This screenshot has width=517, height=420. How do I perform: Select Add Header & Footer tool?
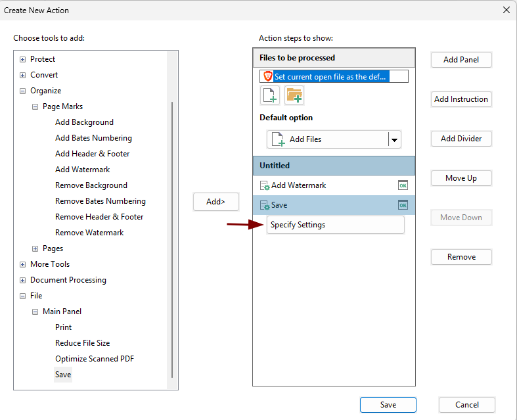[93, 154]
